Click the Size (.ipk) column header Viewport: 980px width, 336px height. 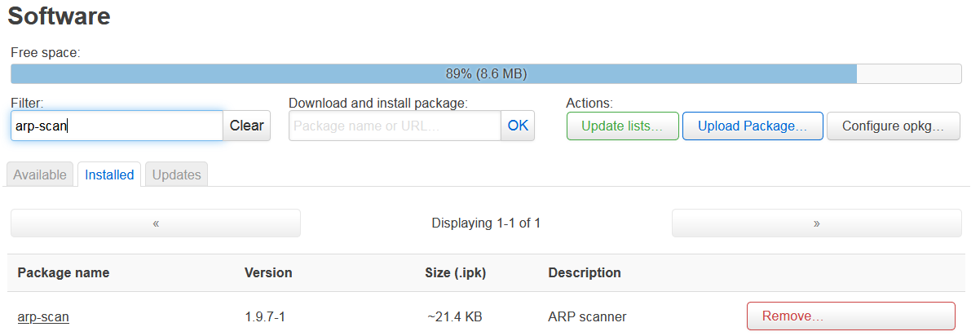(456, 272)
